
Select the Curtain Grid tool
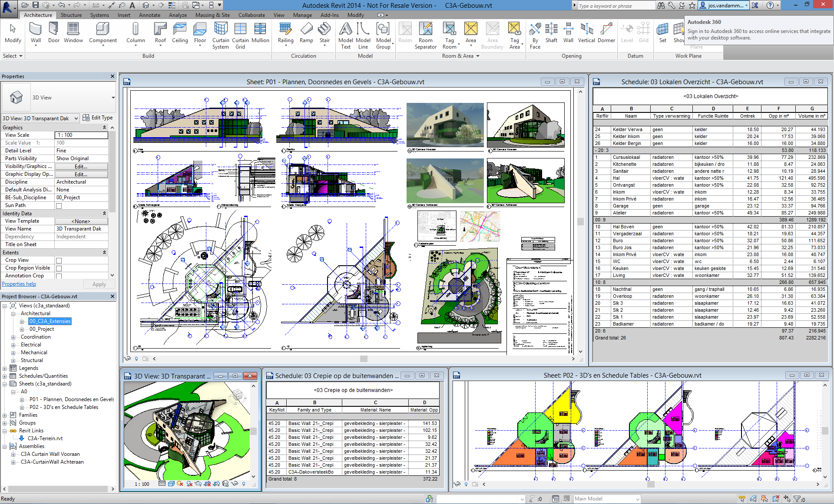[x=240, y=36]
